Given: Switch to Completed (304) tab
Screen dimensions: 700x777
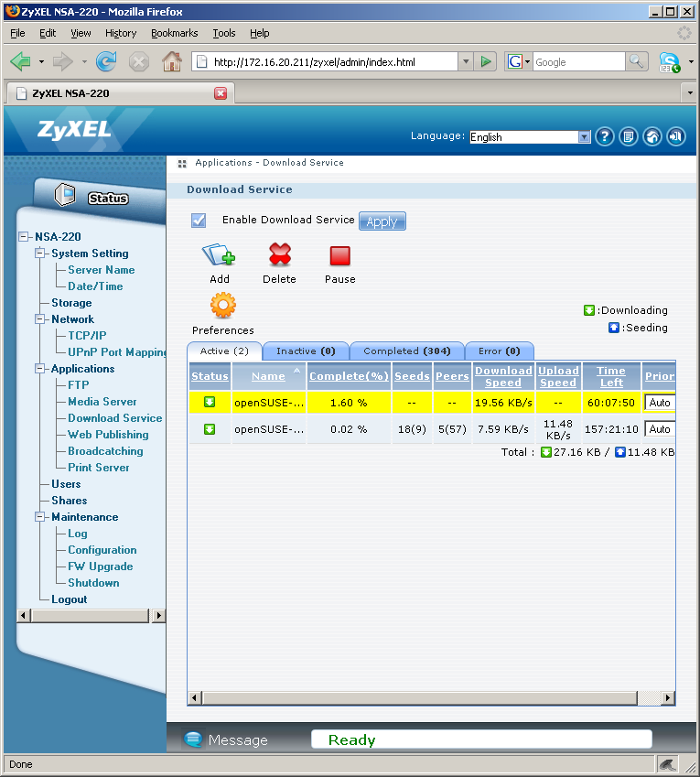Looking at the screenshot, I should [x=406, y=351].
